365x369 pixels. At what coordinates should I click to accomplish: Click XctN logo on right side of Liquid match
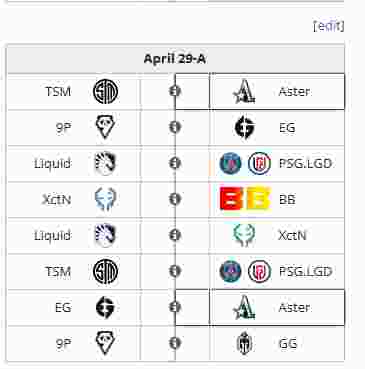coord(244,235)
